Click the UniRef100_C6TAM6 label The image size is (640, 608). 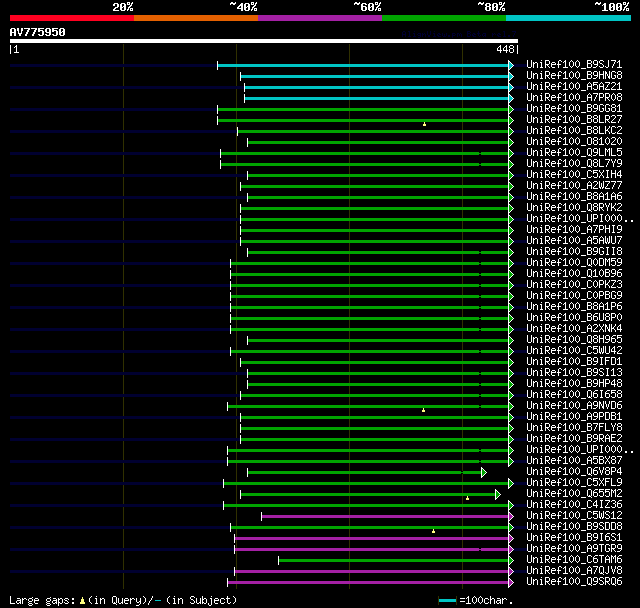pyautogui.click(x=574, y=560)
